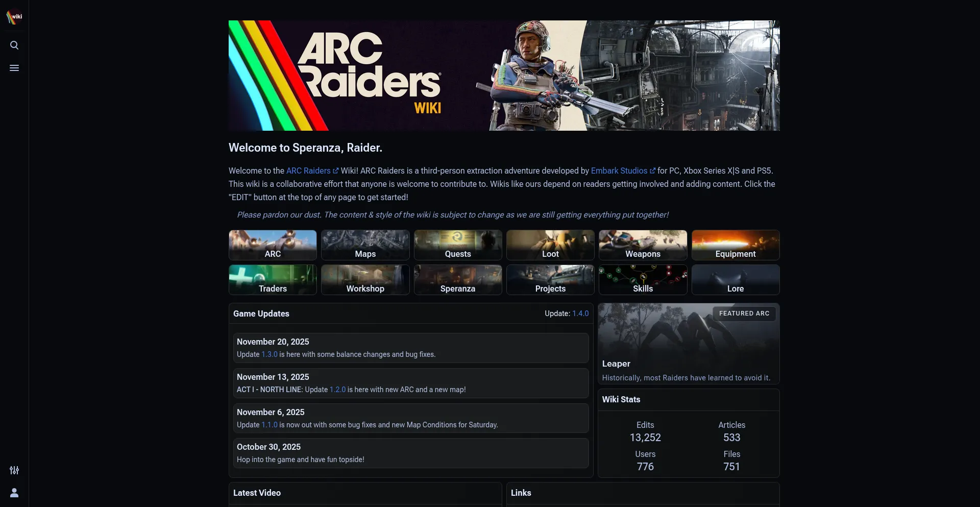The height and width of the screenshot is (507, 980).
Task: Open the search magnifier icon
Action: point(14,45)
